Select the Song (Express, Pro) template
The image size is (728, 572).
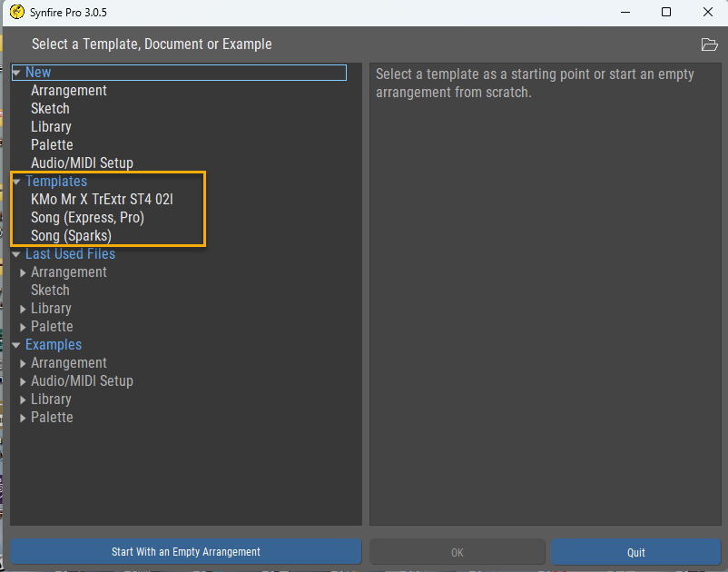pyautogui.click(x=87, y=218)
